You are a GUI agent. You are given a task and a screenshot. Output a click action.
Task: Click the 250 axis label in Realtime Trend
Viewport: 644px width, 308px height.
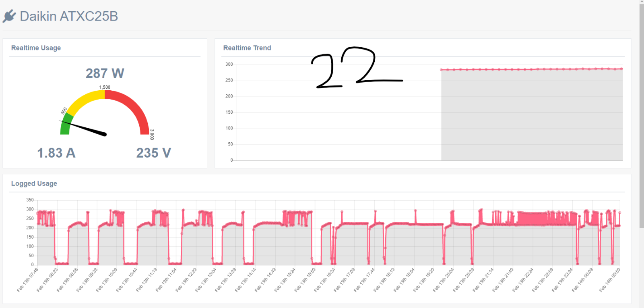(229, 80)
